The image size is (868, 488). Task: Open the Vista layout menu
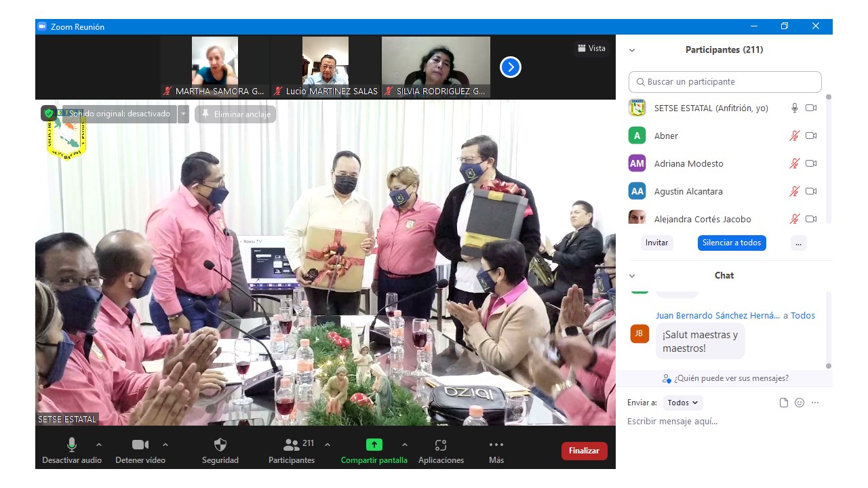point(591,48)
